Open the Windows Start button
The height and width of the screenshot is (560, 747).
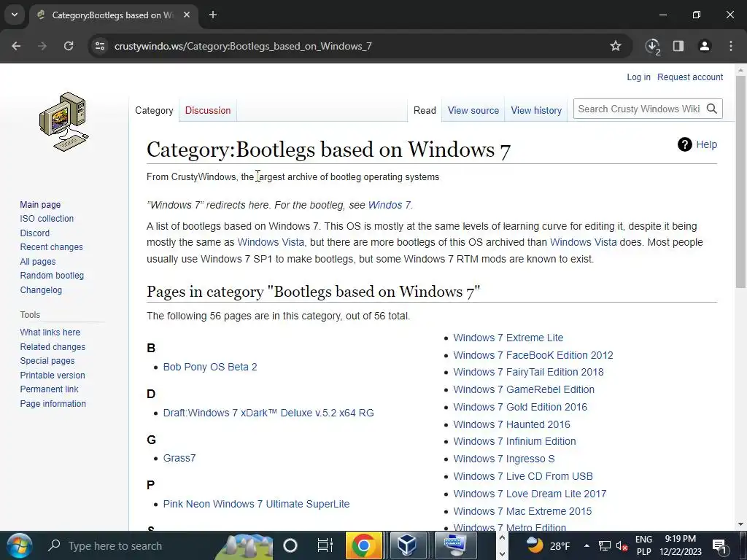pos(19,545)
